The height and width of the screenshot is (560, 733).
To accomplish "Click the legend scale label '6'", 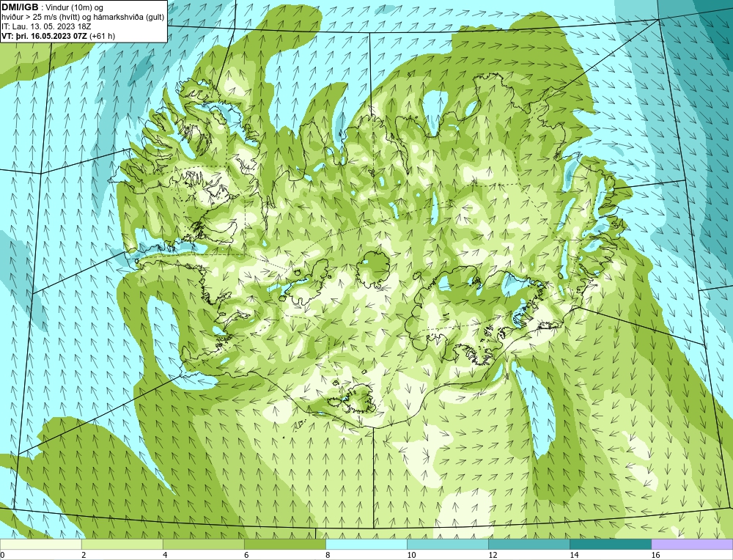I will (x=246, y=555).
